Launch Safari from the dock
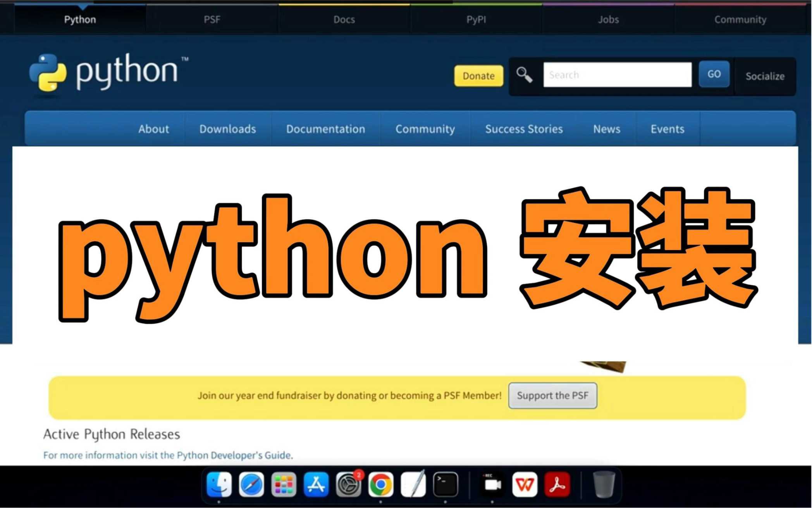This screenshot has width=812, height=508. click(x=251, y=484)
